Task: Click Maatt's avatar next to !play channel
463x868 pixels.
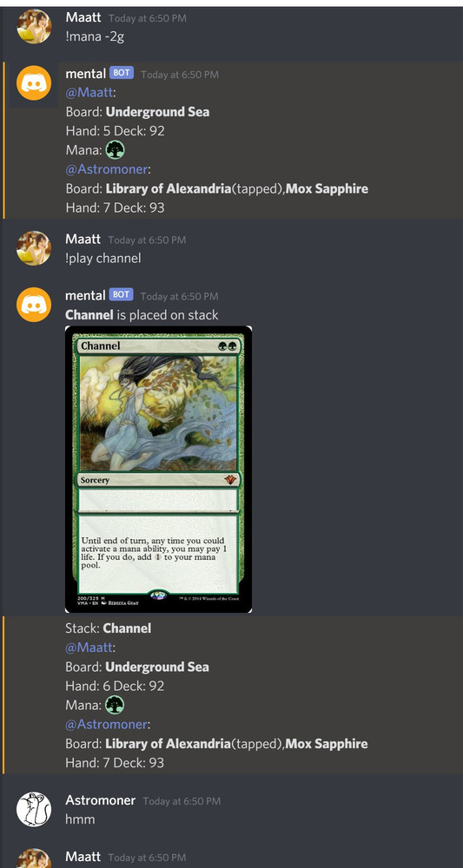Action: [34, 248]
